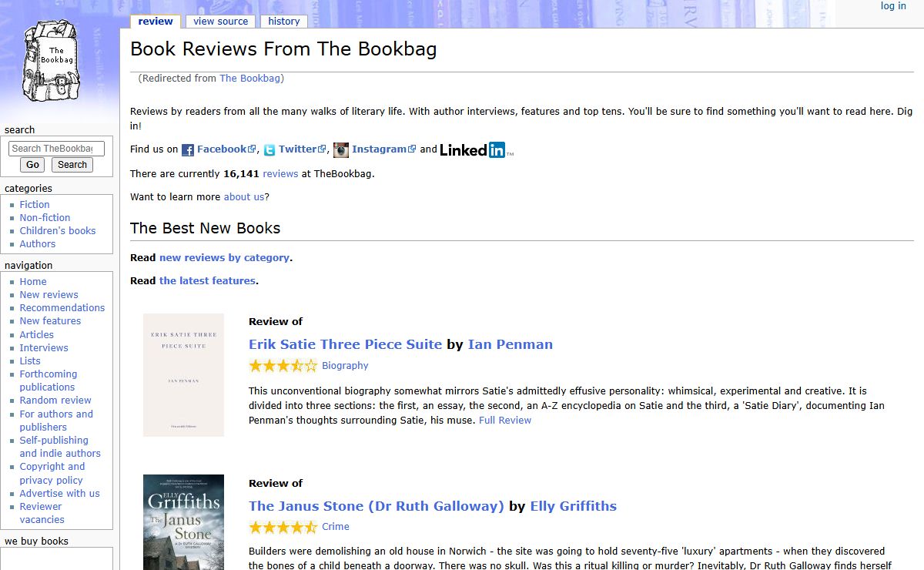This screenshot has width=924, height=570.
Task: Browse the Children's books category
Action: click(58, 231)
